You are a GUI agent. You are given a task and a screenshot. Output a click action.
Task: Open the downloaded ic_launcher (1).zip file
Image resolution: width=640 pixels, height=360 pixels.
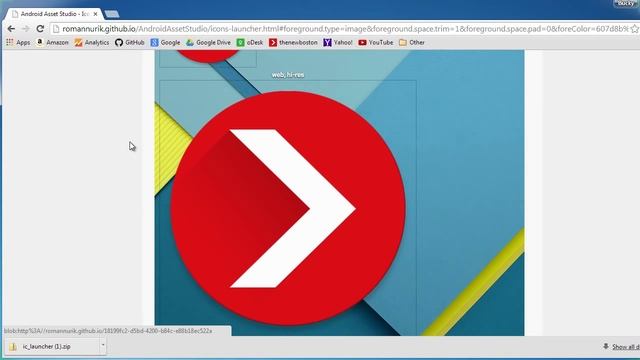51,347
